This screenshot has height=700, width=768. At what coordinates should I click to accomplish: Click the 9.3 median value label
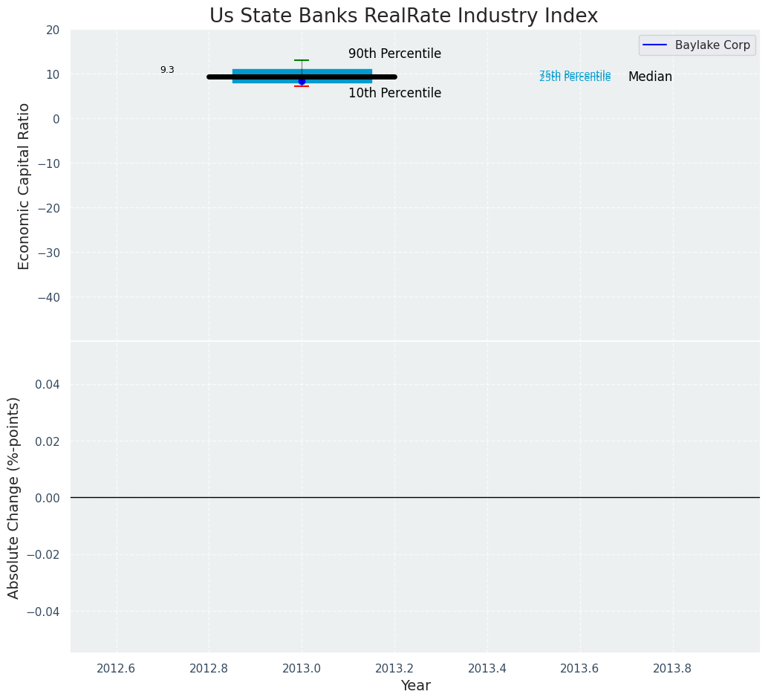pos(167,71)
